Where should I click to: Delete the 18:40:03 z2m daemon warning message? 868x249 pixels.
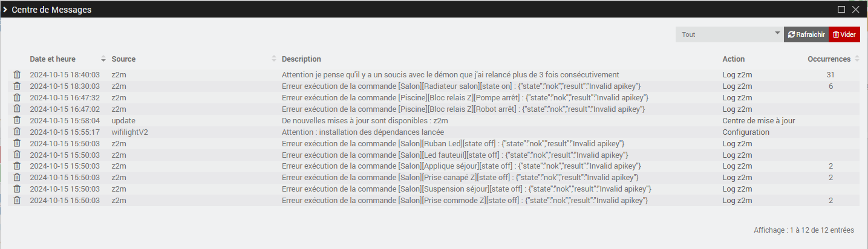(x=17, y=74)
